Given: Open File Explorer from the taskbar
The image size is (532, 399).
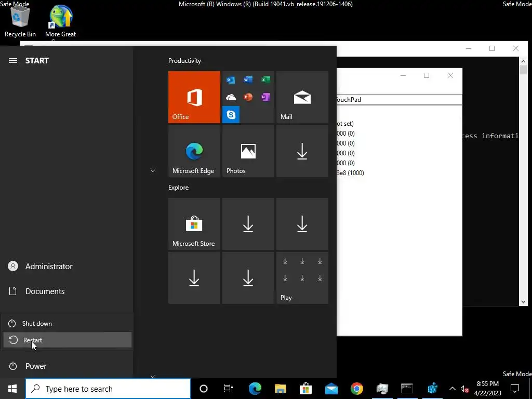Looking at the screenshot, I should [280, 389].
